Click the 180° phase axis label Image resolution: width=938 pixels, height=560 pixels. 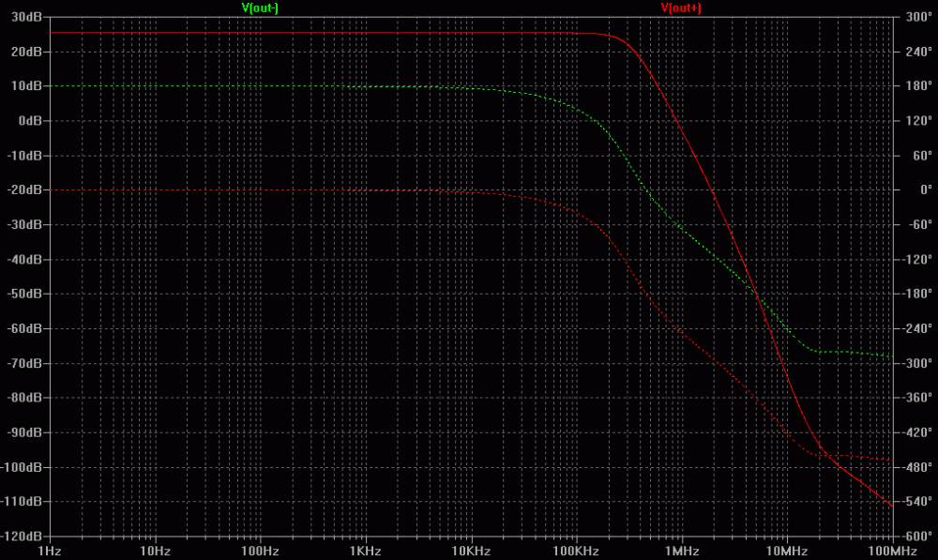pyautogui.click(x=918, y=86)
